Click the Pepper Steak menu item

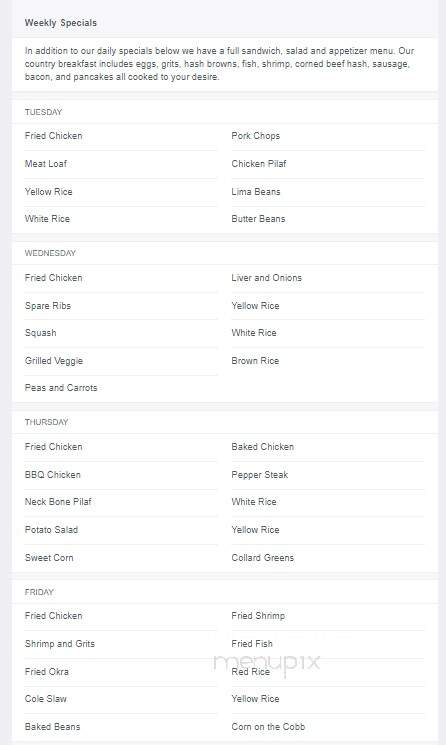(260, 475)
